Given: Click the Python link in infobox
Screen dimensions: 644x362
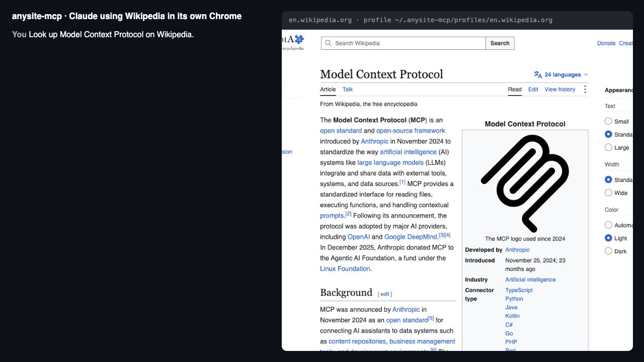Looking at the screenshot, I should (514, 299).
